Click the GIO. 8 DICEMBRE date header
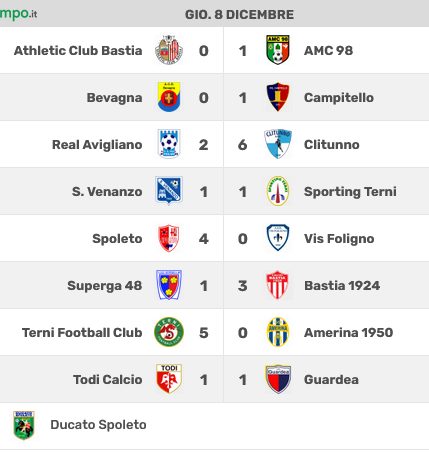 [x=239, y=15]
